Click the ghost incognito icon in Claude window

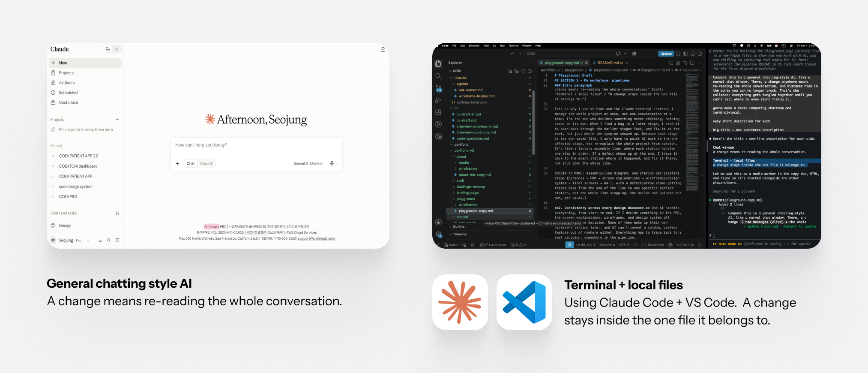click(383, 50)
